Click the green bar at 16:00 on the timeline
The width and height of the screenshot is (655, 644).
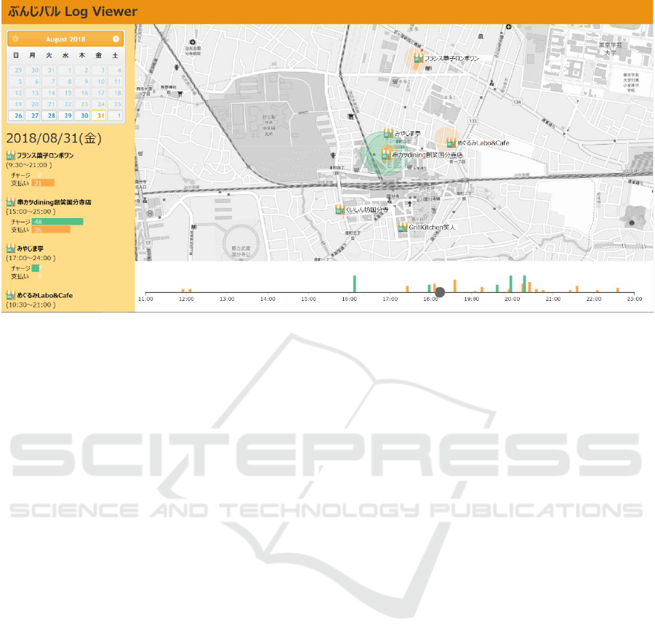pos(354,283)
